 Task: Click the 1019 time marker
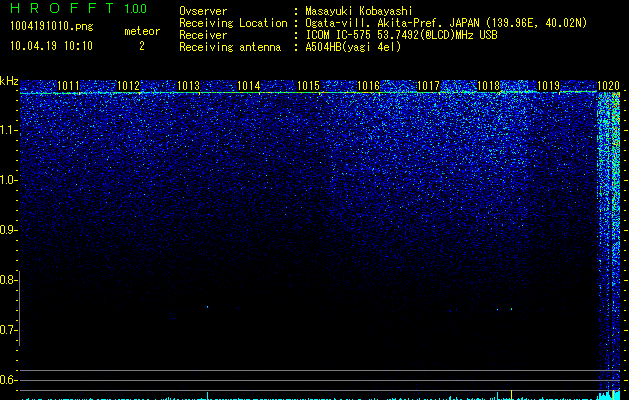548,86
